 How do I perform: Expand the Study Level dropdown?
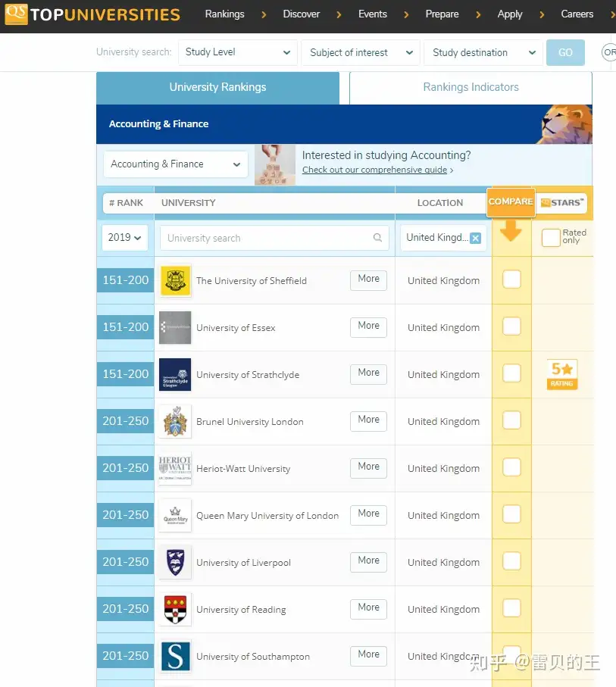click(x=238, y=52)
